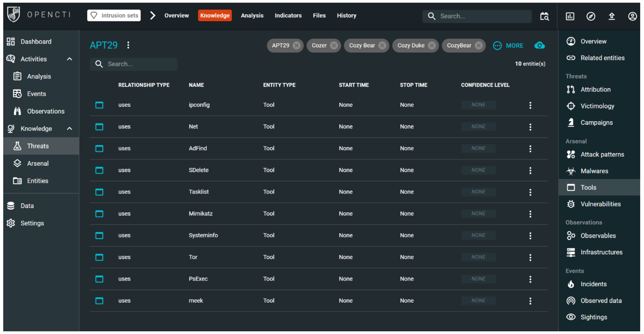
Task: Remove the APT29 alias chip
Action: [297, 45]
